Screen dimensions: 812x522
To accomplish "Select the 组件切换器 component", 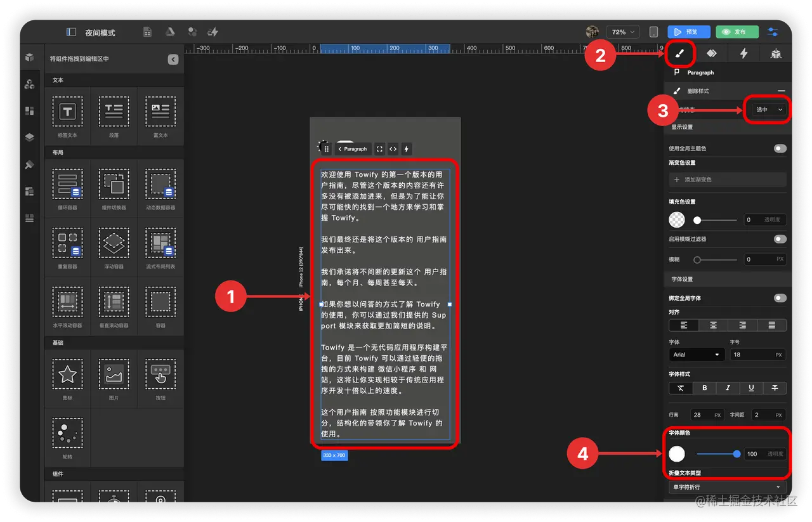I will point(114,188).
